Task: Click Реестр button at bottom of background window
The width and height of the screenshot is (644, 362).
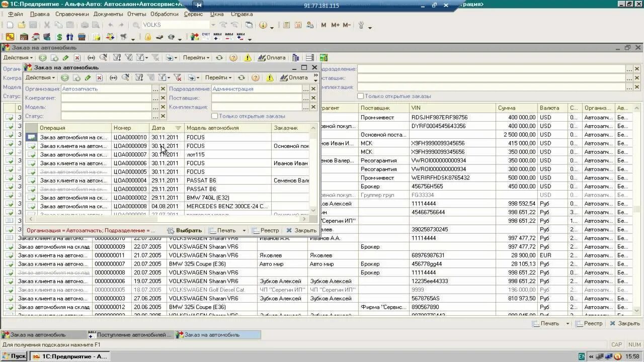Action: coord(589,323)
